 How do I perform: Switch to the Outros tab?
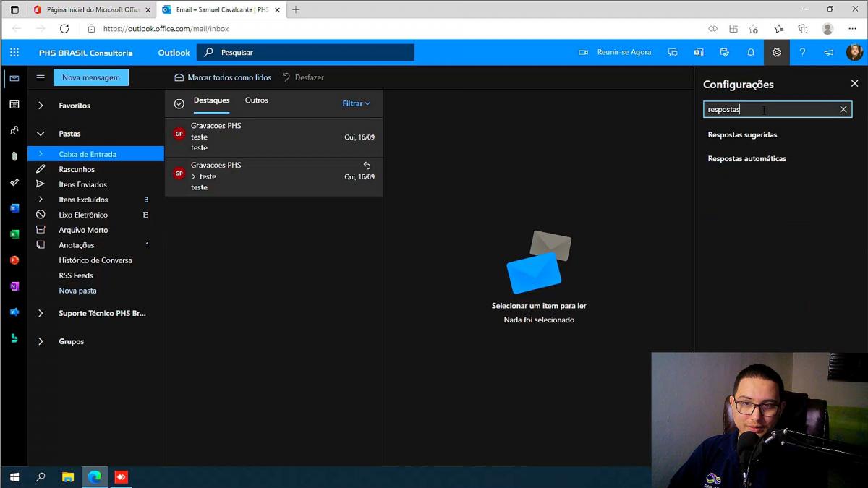(256, 100)
